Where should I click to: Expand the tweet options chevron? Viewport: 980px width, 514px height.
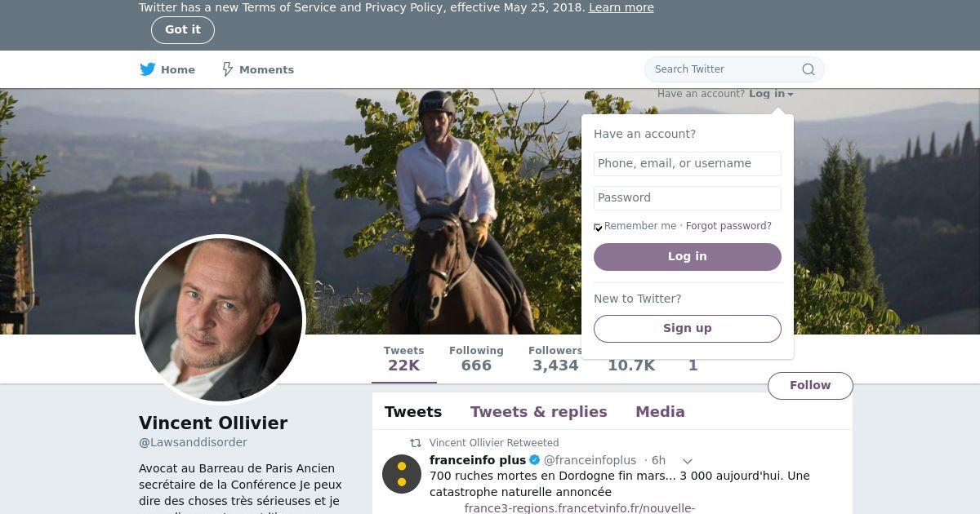[x=688, y=461]
